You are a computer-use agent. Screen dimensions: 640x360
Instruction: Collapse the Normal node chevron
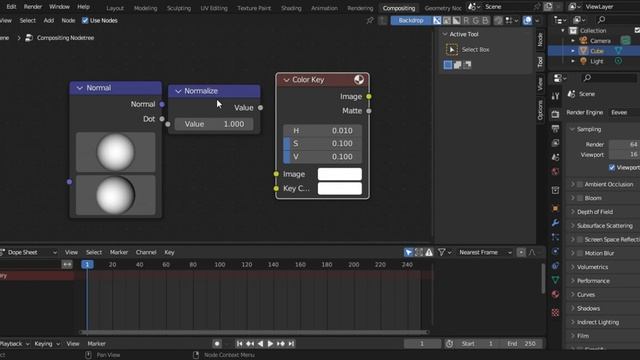pyautogui.click(x=80, y=88)
